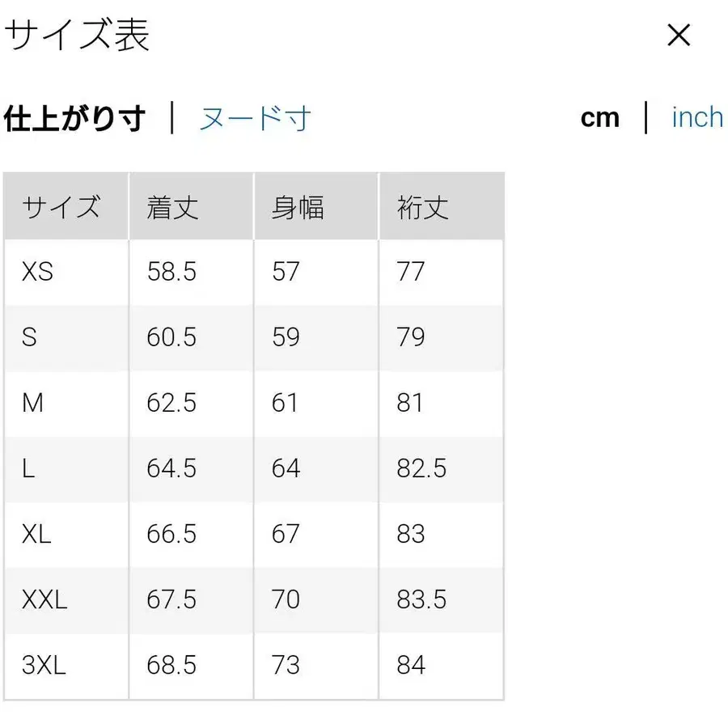Switch to ヌード寸 measurement view
Viewport: 728px width, 728px height.
tap(255, 117)
